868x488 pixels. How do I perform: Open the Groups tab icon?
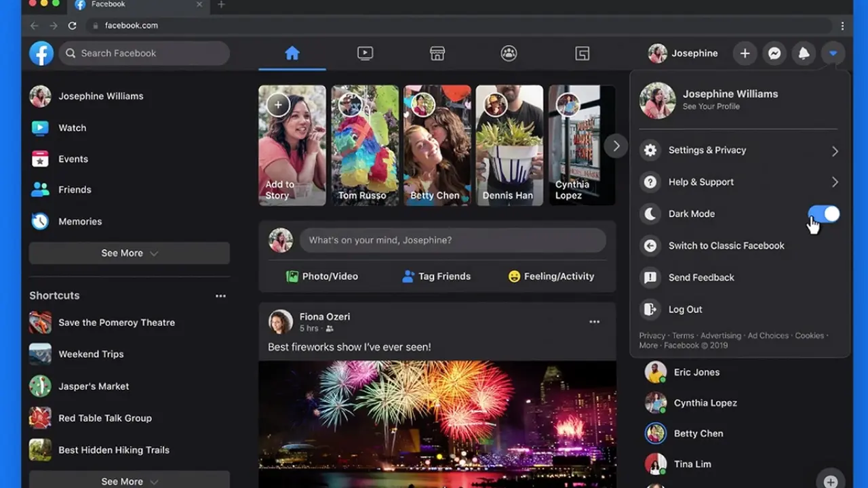pos(509,54)
